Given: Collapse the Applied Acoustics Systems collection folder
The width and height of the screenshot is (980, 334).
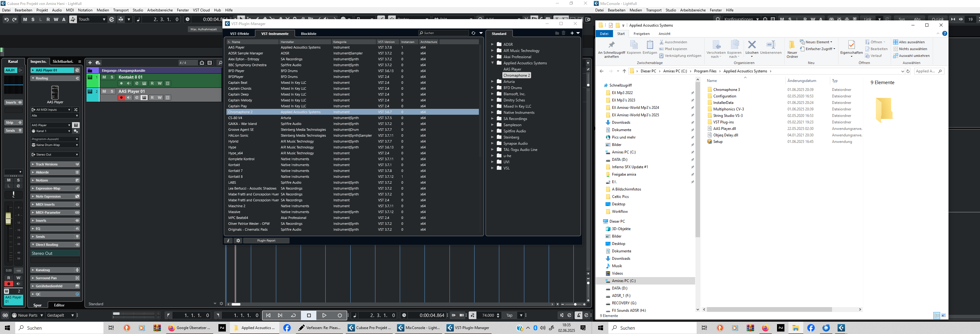Looking at the screenshot, I should tap(492, 63).
